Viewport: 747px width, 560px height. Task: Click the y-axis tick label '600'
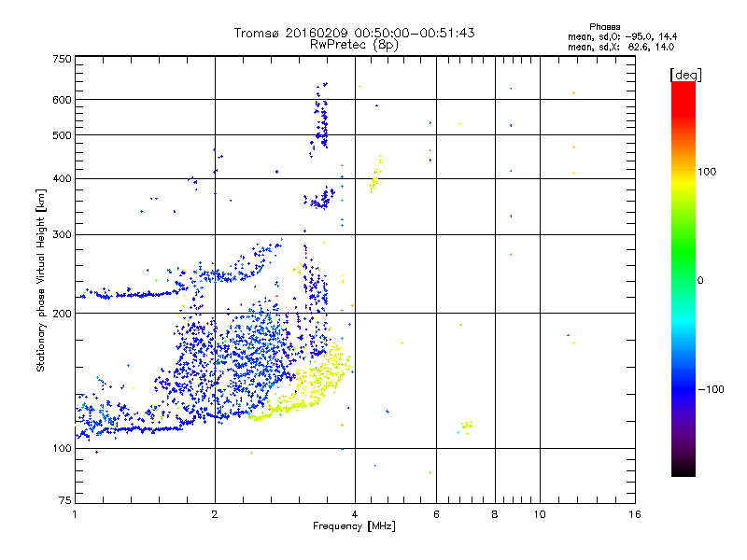pos(62,100)
